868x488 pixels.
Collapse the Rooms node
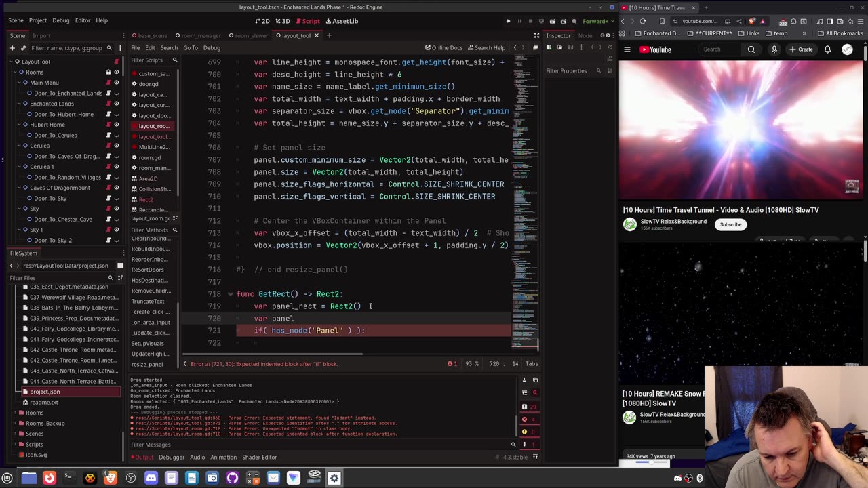(14, 72)
